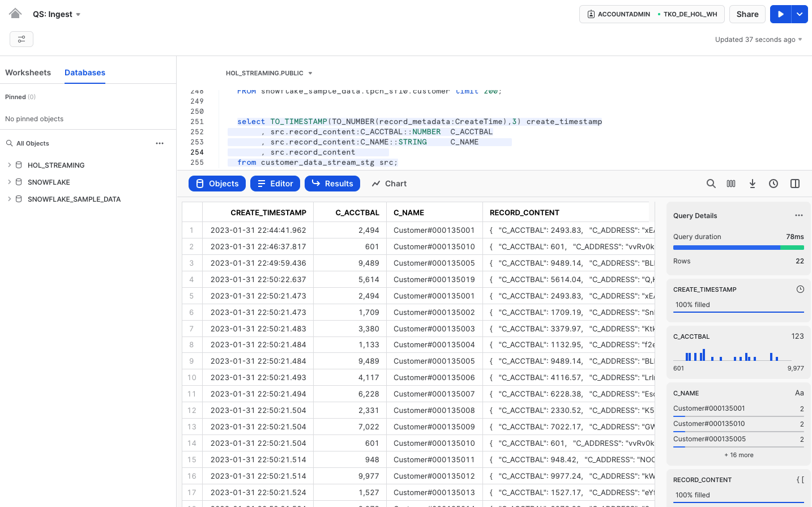Open Query Details more options menu
Viewport: 812px width, 507px height.
click(799, 215)
